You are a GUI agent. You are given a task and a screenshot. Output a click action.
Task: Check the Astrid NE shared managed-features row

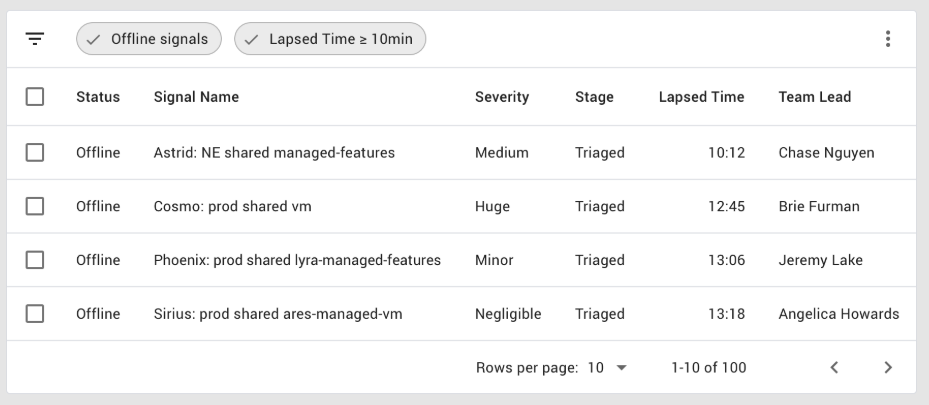pyautogui.click(x=35, y=153)
